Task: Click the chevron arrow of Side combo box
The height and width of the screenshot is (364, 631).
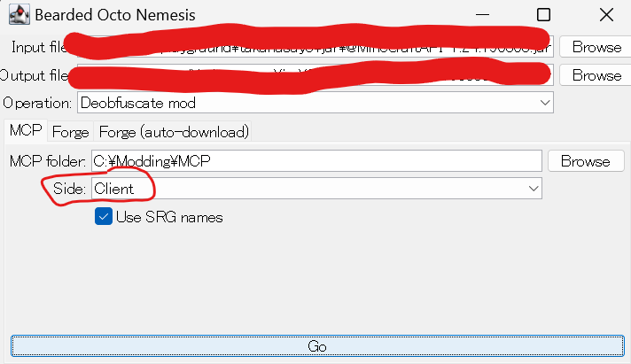Action: point(534,189)
